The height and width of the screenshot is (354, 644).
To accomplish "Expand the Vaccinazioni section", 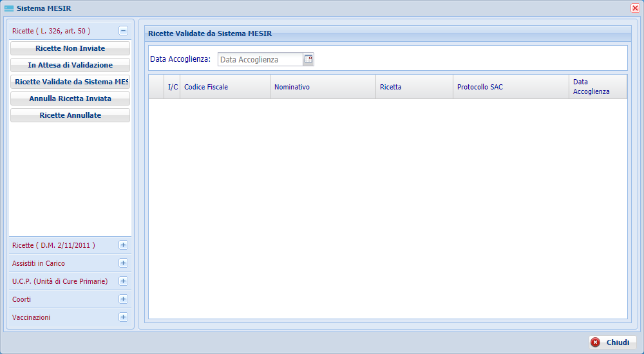I will coord(123,317).
